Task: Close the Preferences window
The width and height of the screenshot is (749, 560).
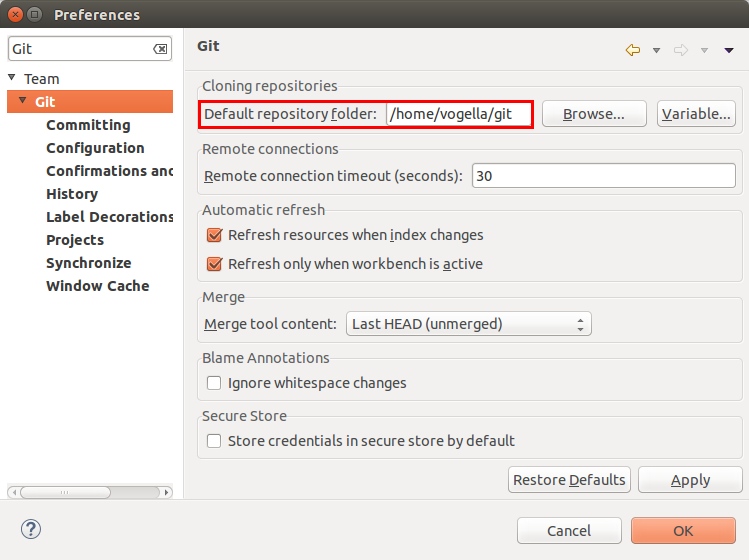Action: point(16,15)
